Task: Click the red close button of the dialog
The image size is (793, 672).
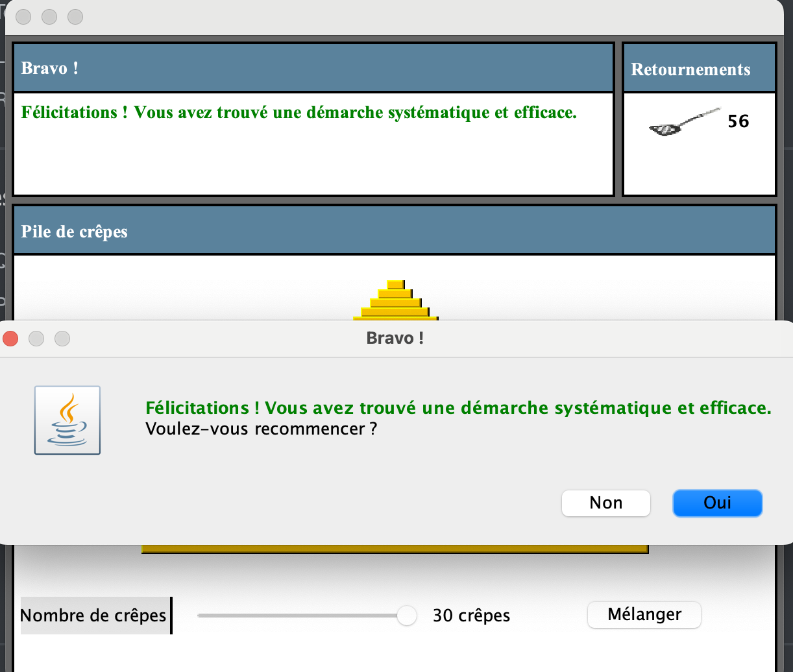Action: [x=10, y=339]
